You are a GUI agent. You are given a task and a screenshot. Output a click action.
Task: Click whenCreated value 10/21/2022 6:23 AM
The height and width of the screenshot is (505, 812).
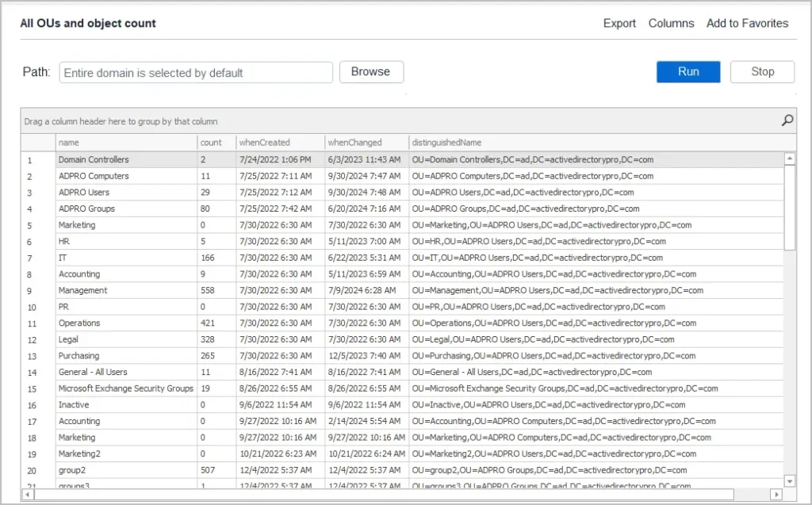coord(278,453)
